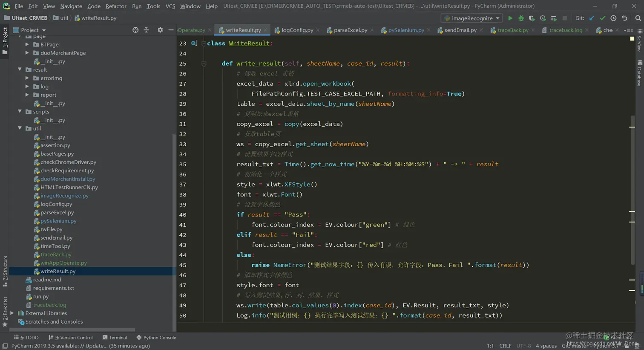
Task: Toggle the Python Console tool window
Action: pyautogui.click(x=156, y=338)
